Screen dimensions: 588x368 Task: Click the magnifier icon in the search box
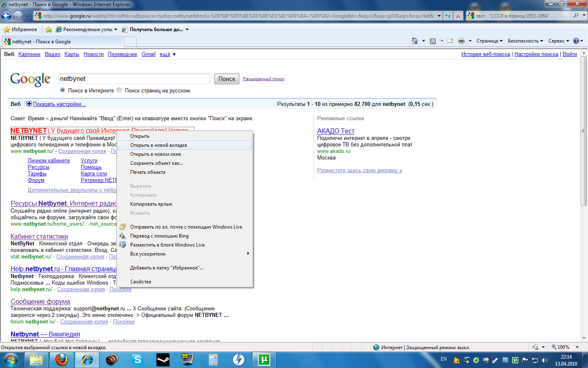click(576, 16)
